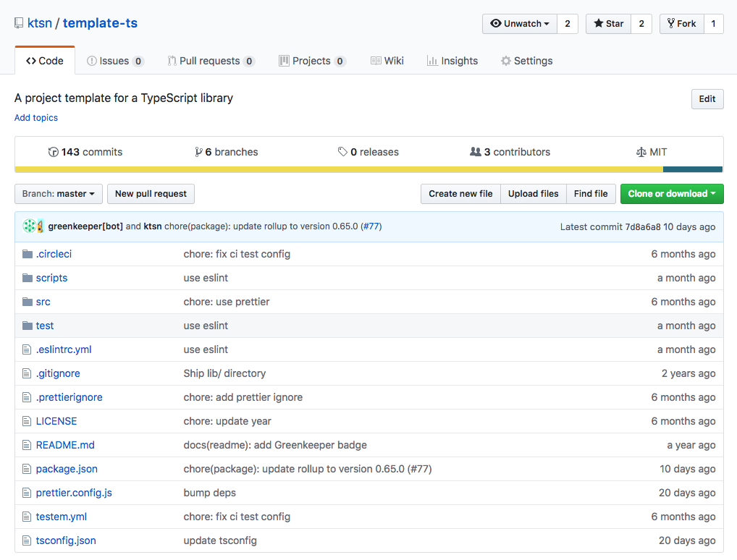Star the repository
737x560 pixels.
tap(608, 24)
